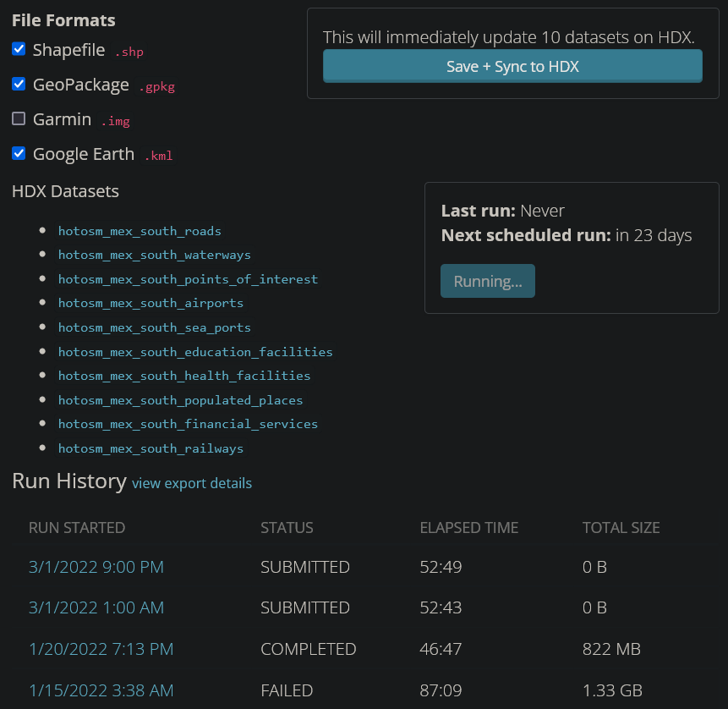
Task: Click the Garmin format label
Action: click(62, 119)
